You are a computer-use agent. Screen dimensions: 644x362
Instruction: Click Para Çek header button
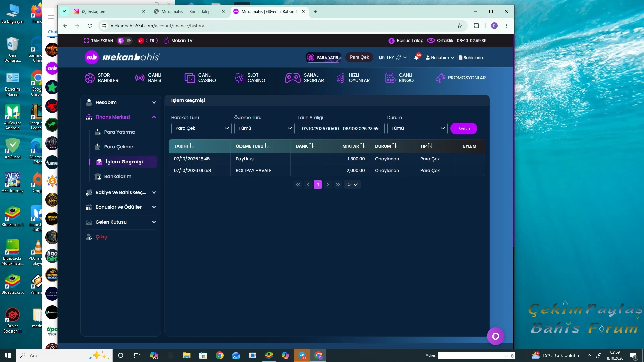(359, 57)
